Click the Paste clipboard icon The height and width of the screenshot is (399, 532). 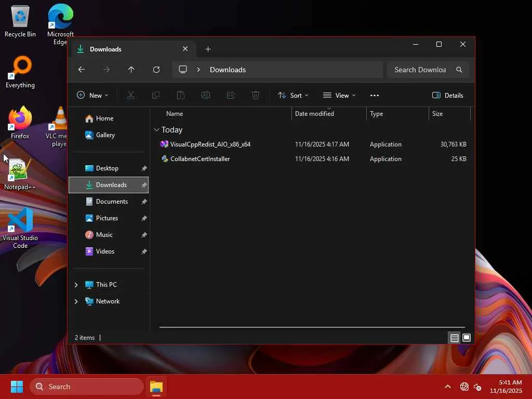point(181,96)
